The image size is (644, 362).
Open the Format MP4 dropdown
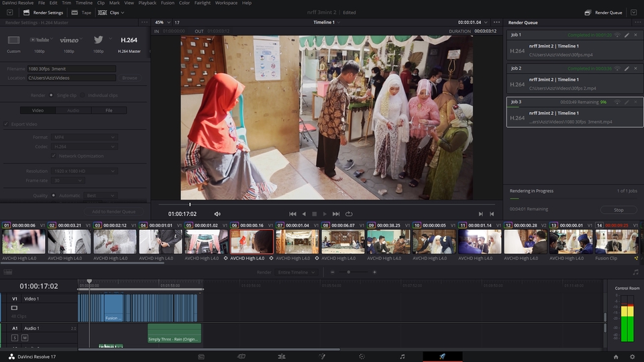pyautogui.click(x=84, y=137)
